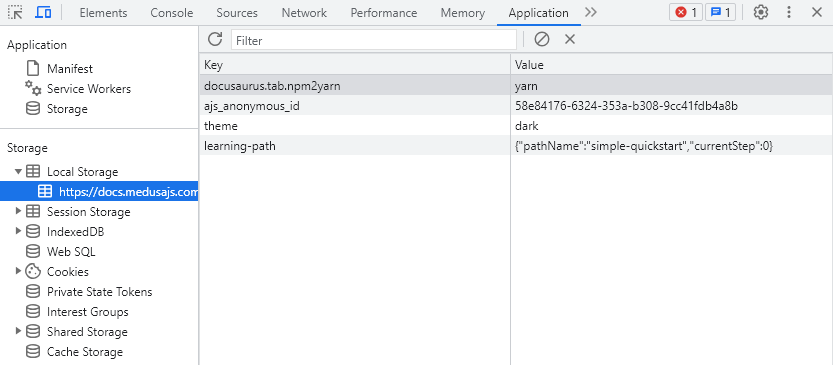Show more tabs with the chevron
The height and width of the screenshot is (365, 833).
coord(591,12)
